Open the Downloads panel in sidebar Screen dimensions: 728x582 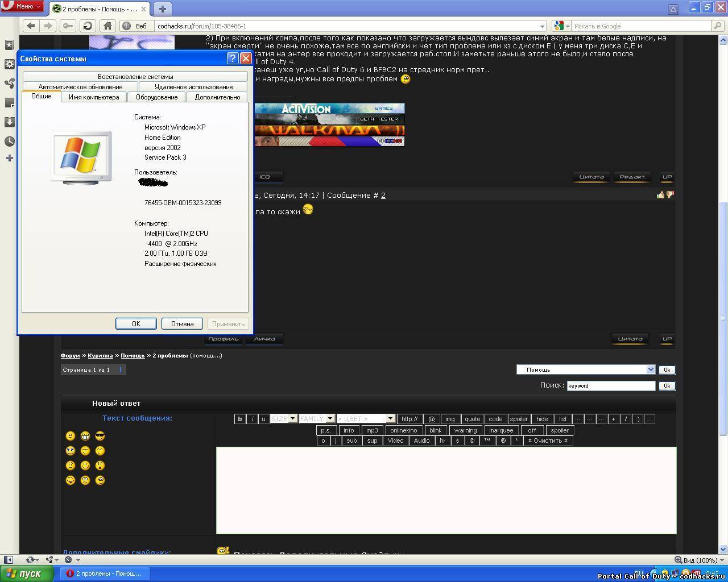[x=9, y=122]
